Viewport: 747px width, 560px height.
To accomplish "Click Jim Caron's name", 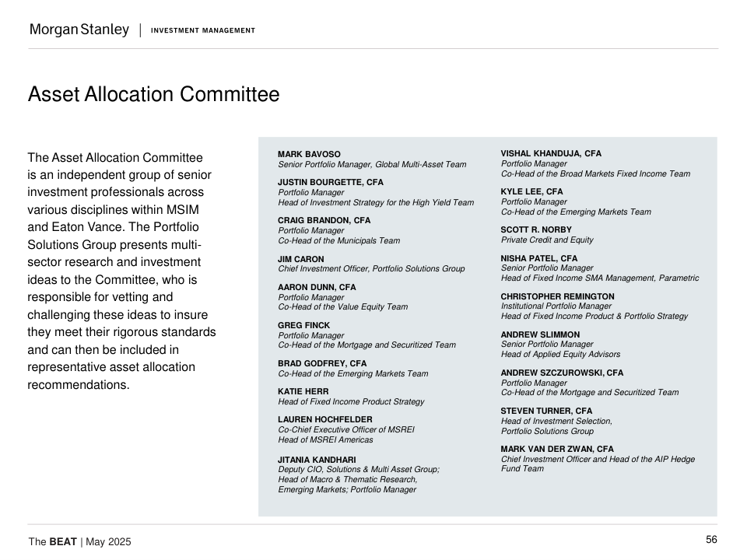I will click(300, 259).
